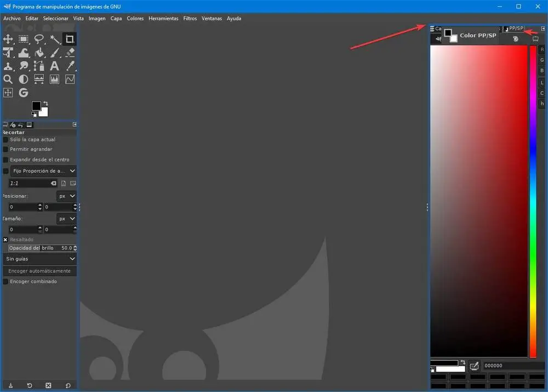Select the Unified Transform tool
Screen dimensions: 548x392
tap(8, 53)
